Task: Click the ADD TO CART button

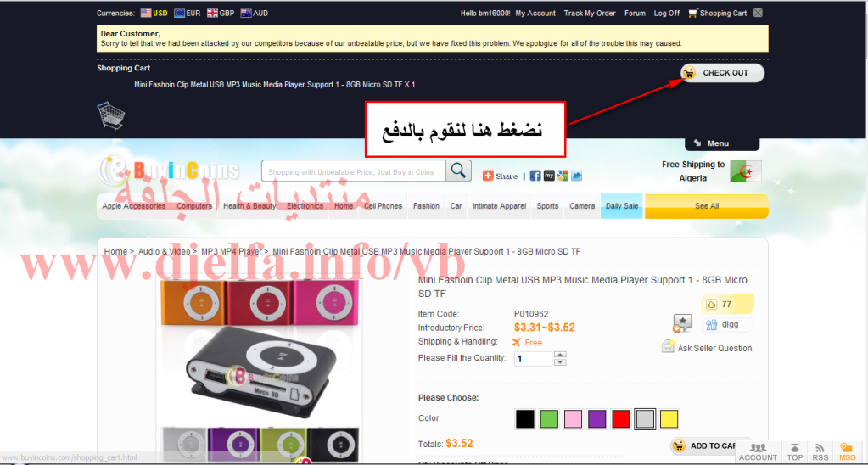Action: pos(703,445)
